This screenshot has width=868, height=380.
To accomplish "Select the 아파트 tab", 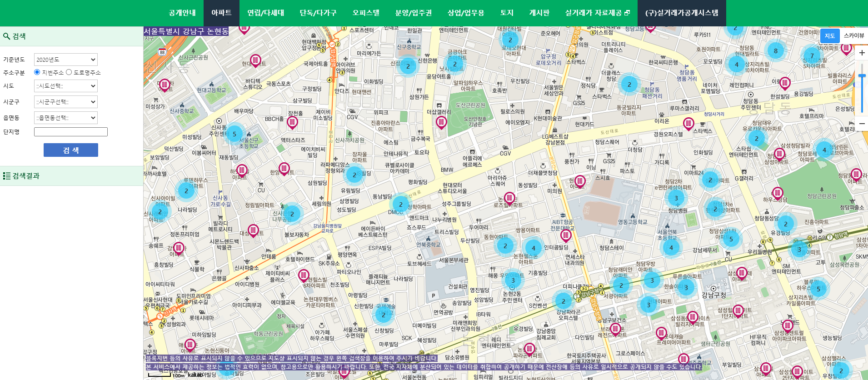I will pyautogui.click(x=221, y=13).
